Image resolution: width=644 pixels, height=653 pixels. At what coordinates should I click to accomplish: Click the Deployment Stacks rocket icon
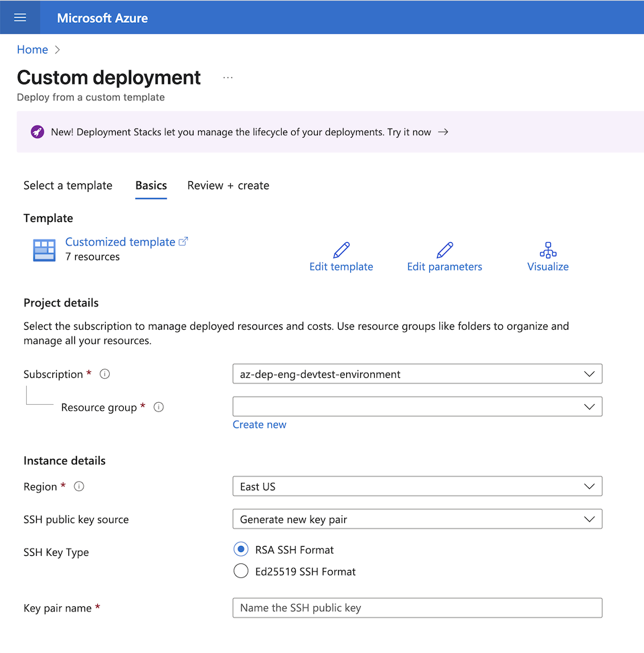point(37,132)
